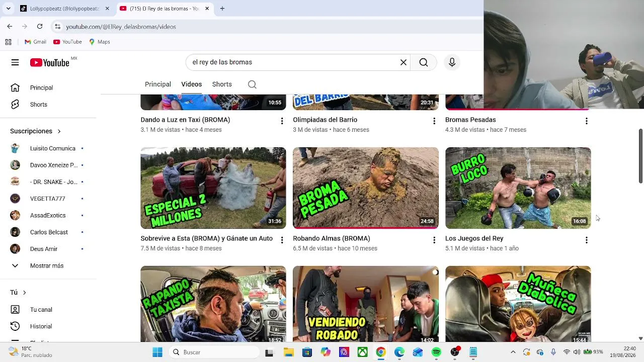Screen dimensions: 644x362
Task: Open the YouTube guide hamburger menu
Action: pyautogui.click(x=15, y=62)
